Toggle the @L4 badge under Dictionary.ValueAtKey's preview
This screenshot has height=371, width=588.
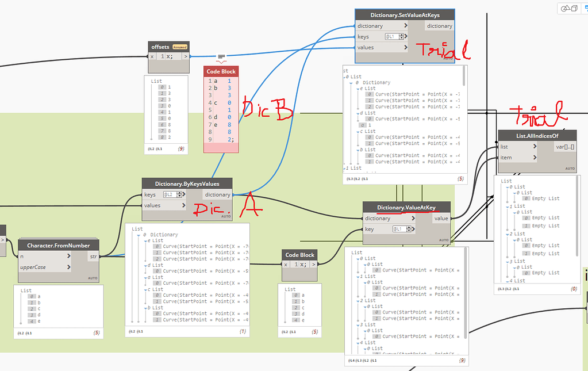click(x=352, y=360)
